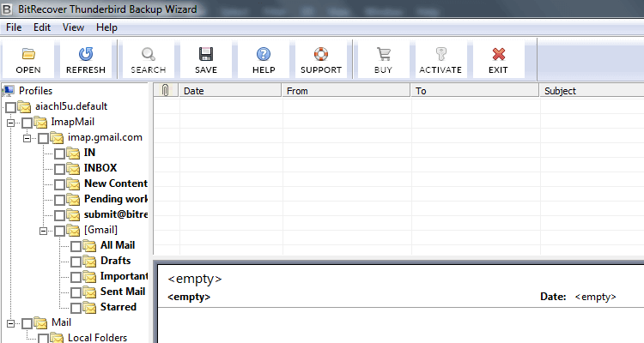This screenshot has width=644, height=343.
Task: Click the Starred folder icon
Action: (x=89, y=307)
